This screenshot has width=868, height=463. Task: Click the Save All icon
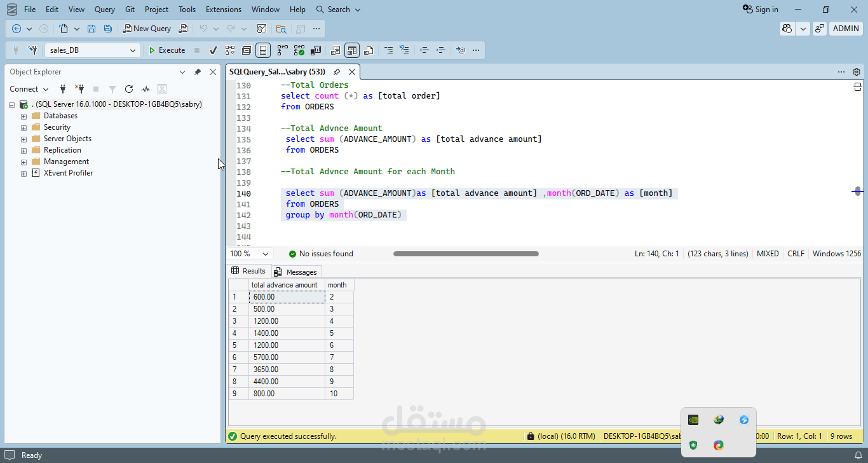108,29
